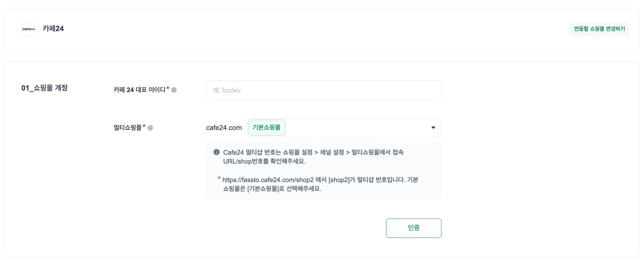Select the 기본쇼핑몰 chip in the dropdown
Screen dimensions: 644x260
(x=266, y=127)
